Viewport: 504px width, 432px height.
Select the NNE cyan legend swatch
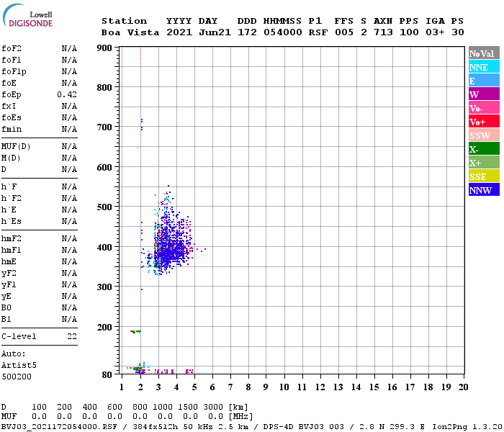point(484,67)
